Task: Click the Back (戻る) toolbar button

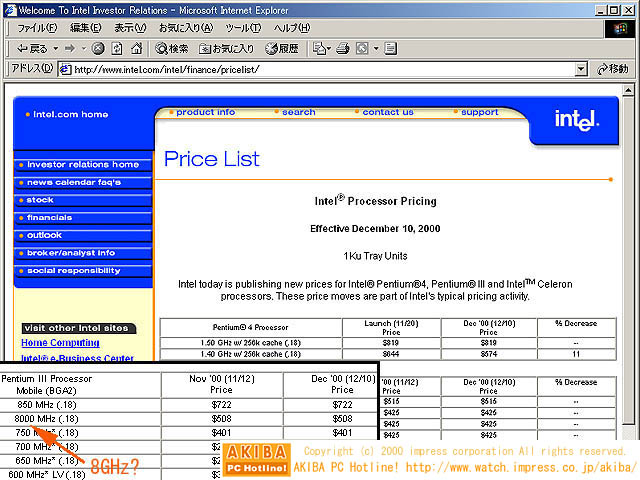Action: [32, 48]
